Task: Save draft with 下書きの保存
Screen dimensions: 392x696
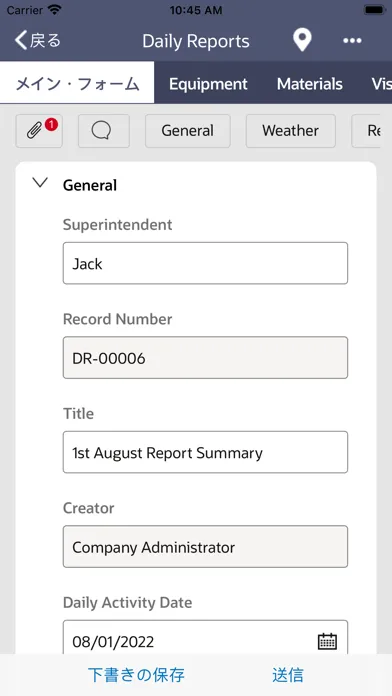Action: point(136,675)
